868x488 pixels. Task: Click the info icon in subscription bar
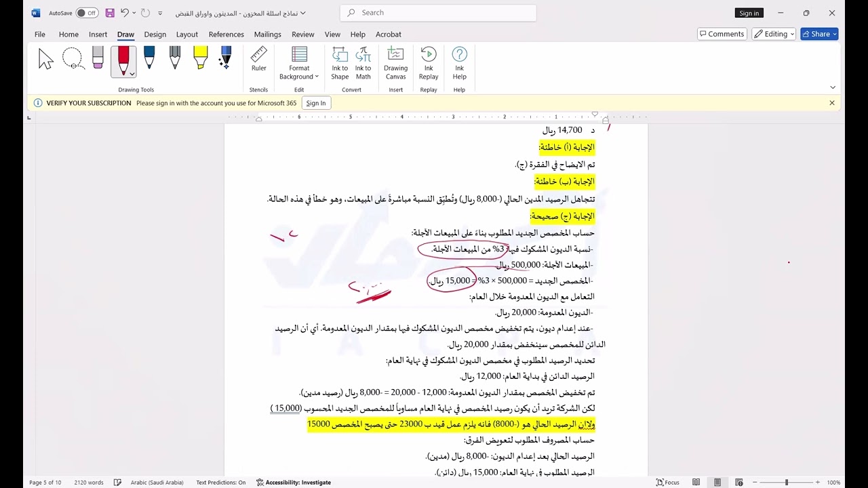38,103
